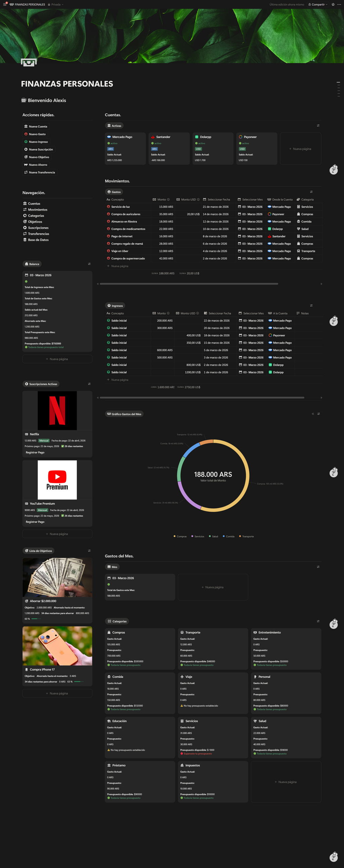Open the Categoría column header menu
Screen dimensions: 344x868
[x=305, y=199]
